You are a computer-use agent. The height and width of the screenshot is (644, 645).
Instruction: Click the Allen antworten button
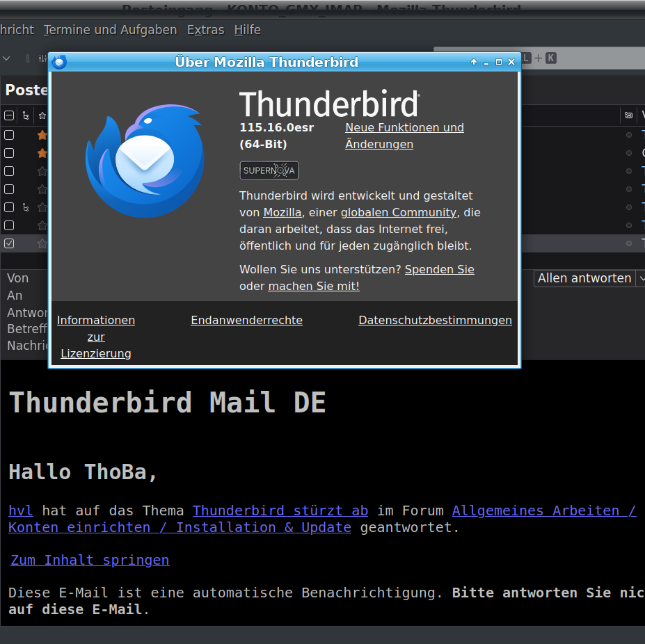pos(584,278)
